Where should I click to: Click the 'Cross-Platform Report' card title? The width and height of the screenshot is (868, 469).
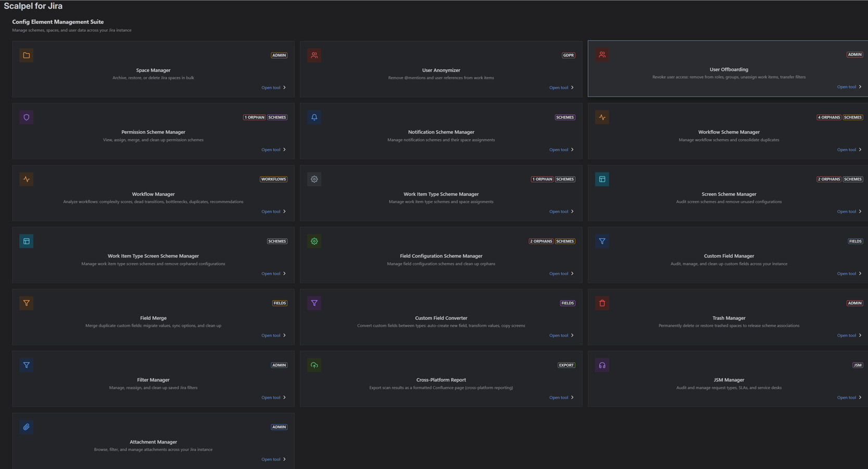[441, 380]
